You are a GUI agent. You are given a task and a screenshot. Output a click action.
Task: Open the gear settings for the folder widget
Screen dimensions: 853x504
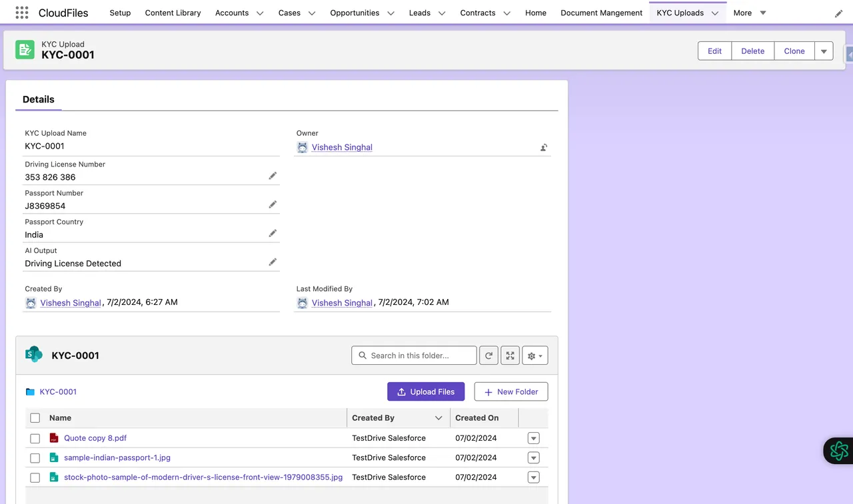(x=534, y=355)
